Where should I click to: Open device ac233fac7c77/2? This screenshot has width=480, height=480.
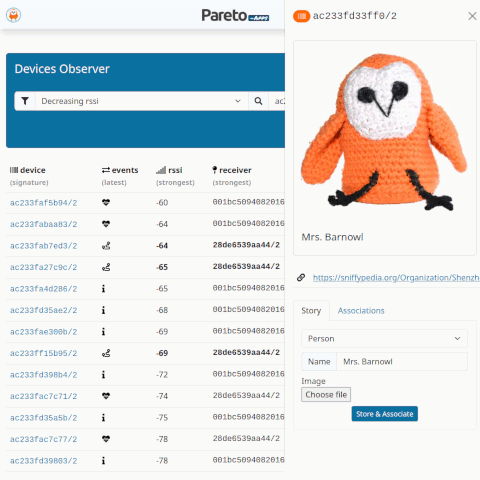pyautogui.click(x=43, y=439)
